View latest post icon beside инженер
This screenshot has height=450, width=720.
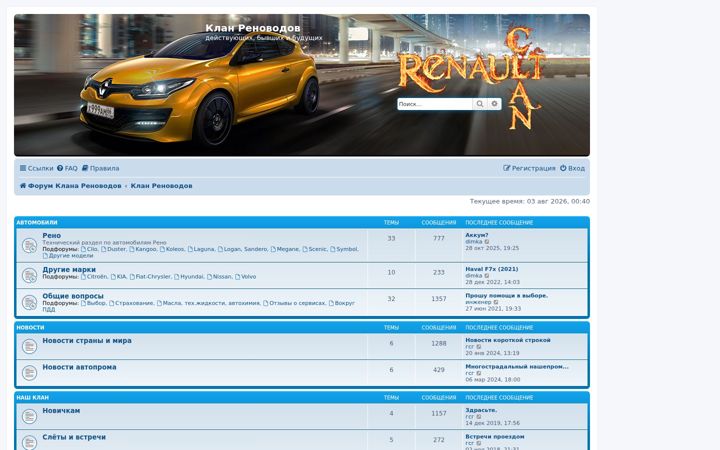pos(496,302)
